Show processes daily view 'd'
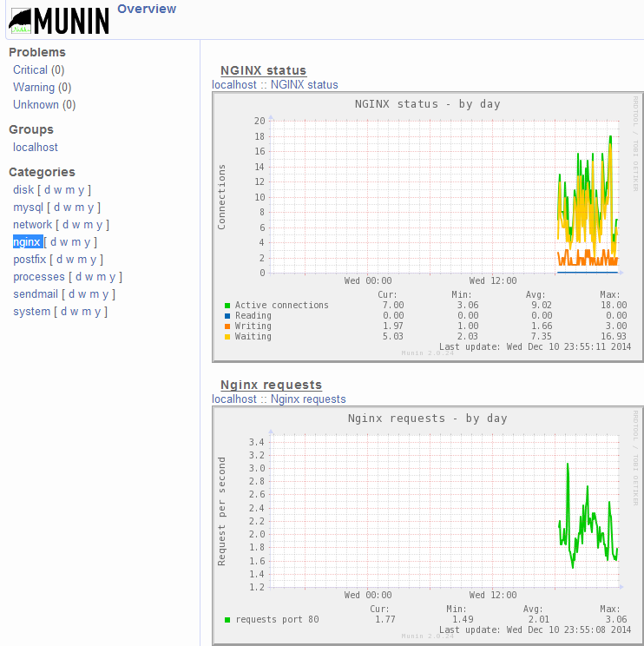The width and height of the screenshot is (644, 646). coord(79,276)
